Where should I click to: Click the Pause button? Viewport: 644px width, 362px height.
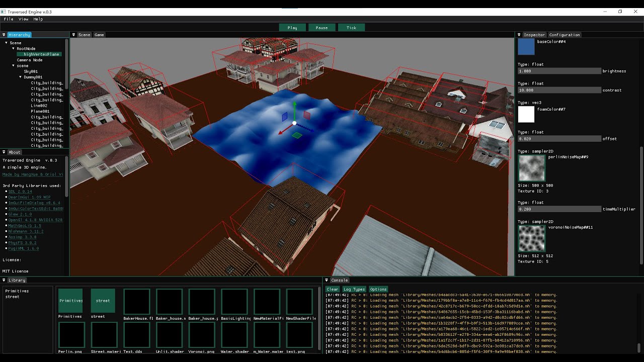point(321,28)
